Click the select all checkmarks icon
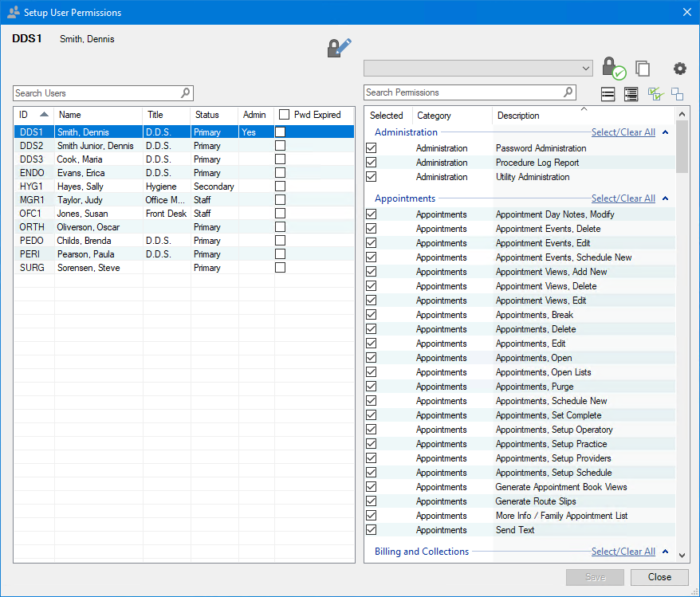The height and width of the screenshot is (597, 700). point(655,94)
